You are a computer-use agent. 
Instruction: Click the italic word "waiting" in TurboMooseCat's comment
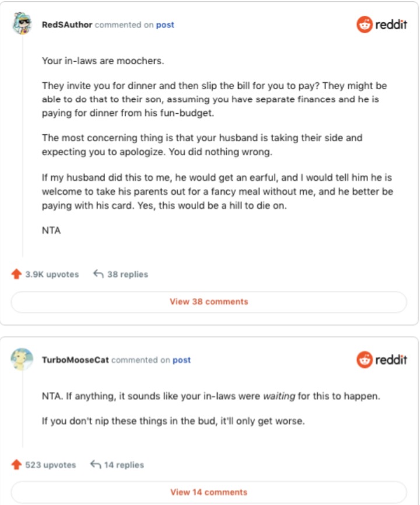(279, 397)
